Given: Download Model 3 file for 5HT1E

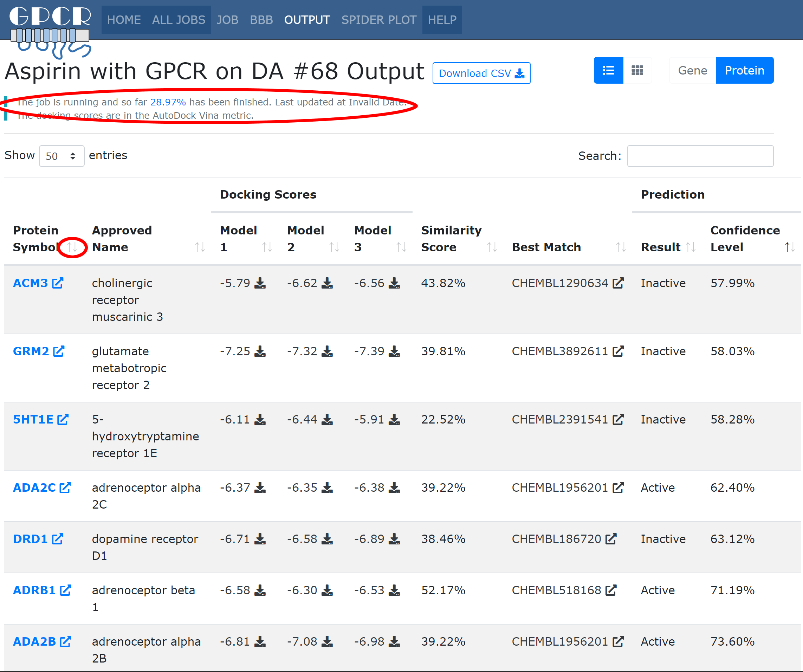Looking at the screenshot, I should 394,420.
